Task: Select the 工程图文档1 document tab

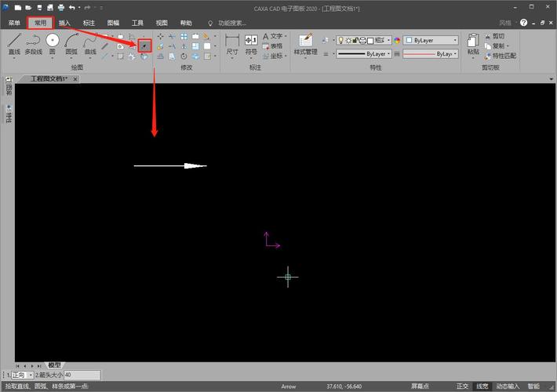Action: click(x=49, y=79)
